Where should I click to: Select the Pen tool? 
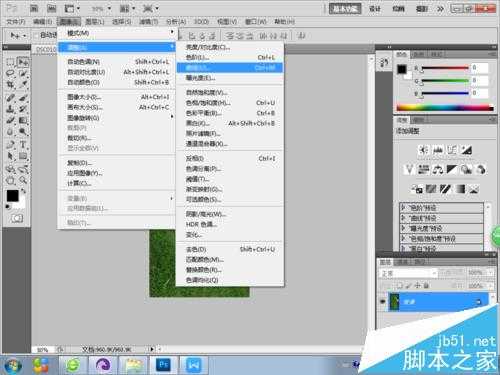point(10,144)
